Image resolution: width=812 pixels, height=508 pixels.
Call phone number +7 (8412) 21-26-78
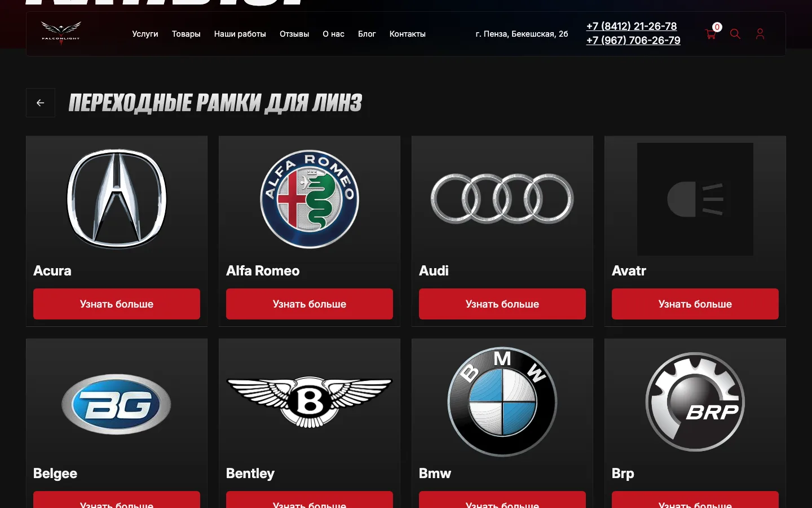pos(632,27)
